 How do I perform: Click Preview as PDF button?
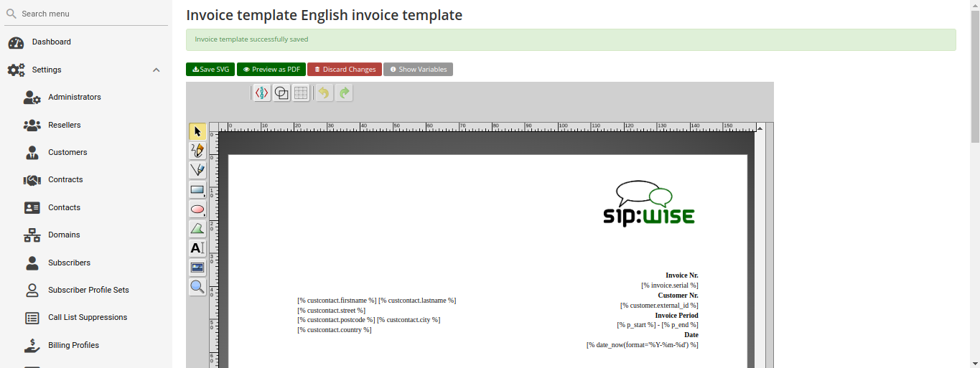(271, 70)
